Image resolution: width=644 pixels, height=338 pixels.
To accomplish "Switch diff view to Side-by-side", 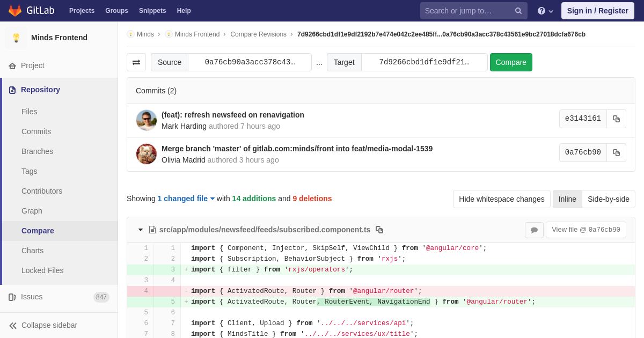I will point(609,199).
